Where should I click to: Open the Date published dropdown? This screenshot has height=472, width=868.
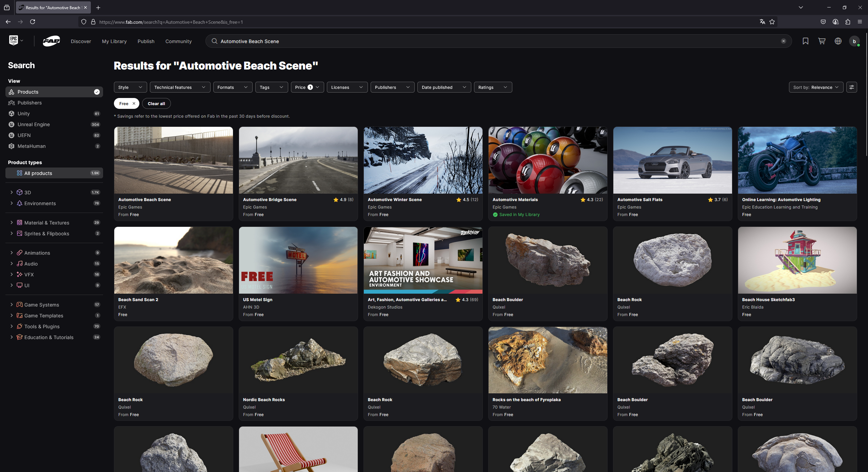[444, 87]
